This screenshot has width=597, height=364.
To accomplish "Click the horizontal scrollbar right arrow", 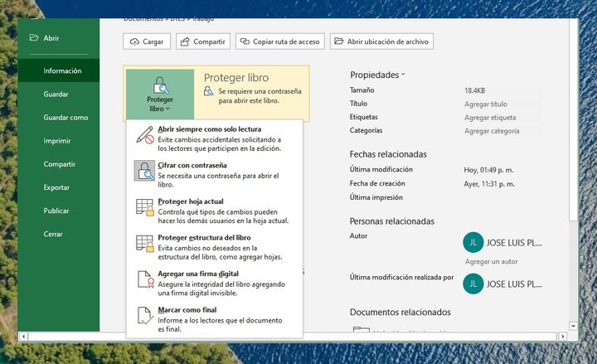I will click(562, 336).
